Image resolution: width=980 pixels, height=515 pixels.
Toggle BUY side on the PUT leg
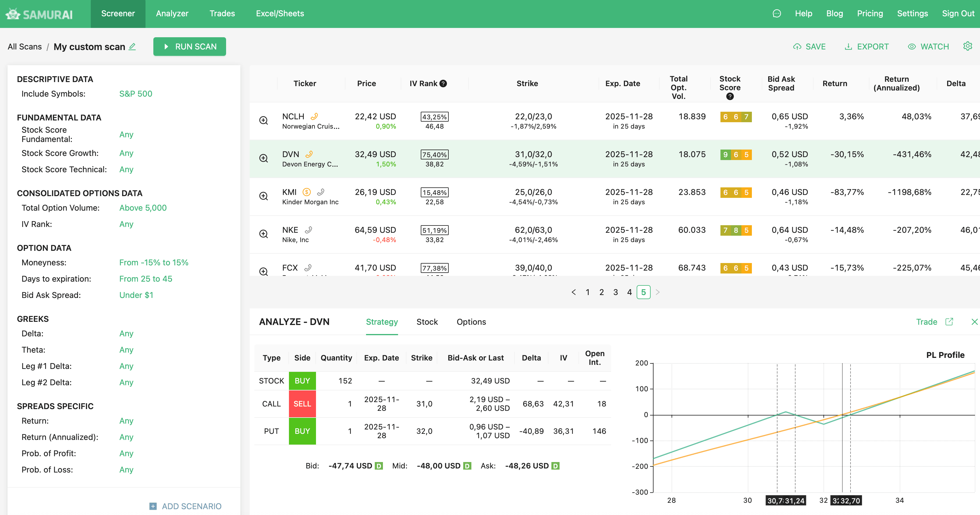(x=302, y=431)
